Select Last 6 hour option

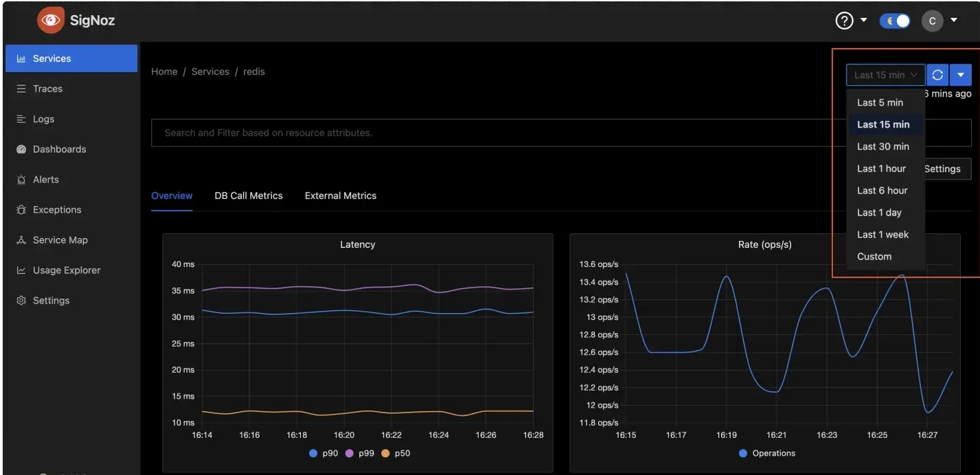(x=886, y=190)
